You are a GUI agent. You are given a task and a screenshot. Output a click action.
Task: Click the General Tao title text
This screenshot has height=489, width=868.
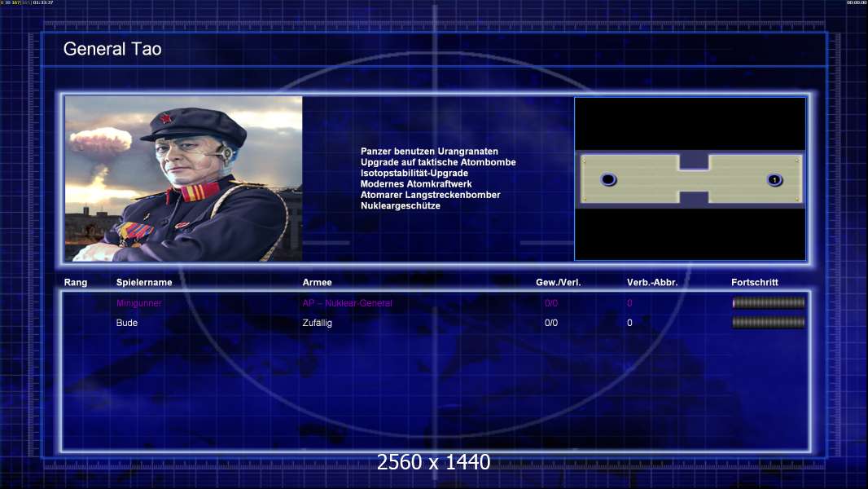point(112,49)
